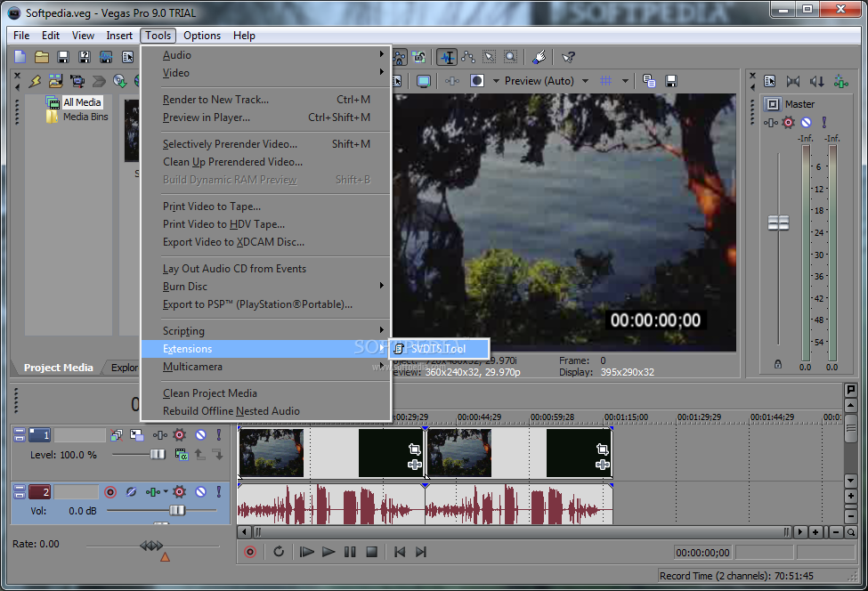The image size is (868, 591).
Task: Copy snapshot to clipboard in preview
Action: pos(649,81)
